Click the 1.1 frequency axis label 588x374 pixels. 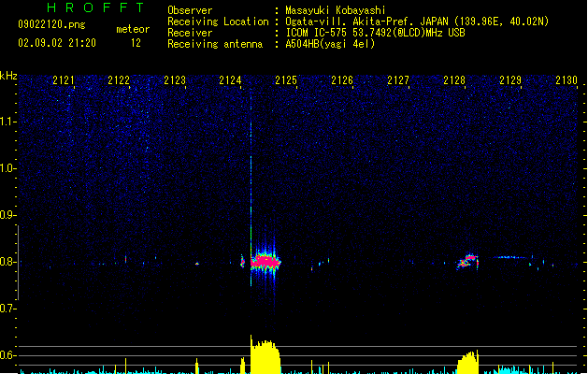[x=7, y=122]
